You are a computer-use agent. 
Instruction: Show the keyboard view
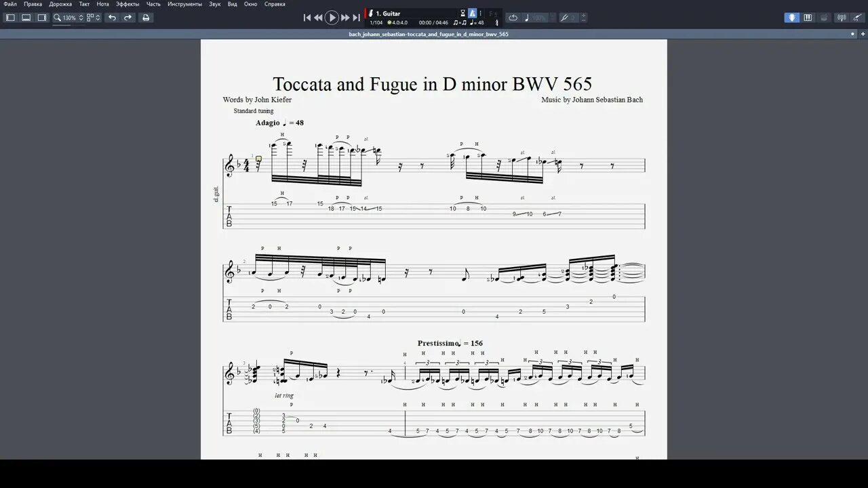pos(808,18)
